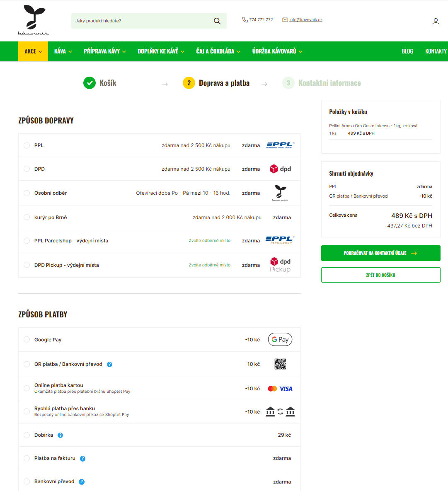
Task: Click the PPL Parcelshop logo
Action: pyautogui.click(x=280, y=240)
